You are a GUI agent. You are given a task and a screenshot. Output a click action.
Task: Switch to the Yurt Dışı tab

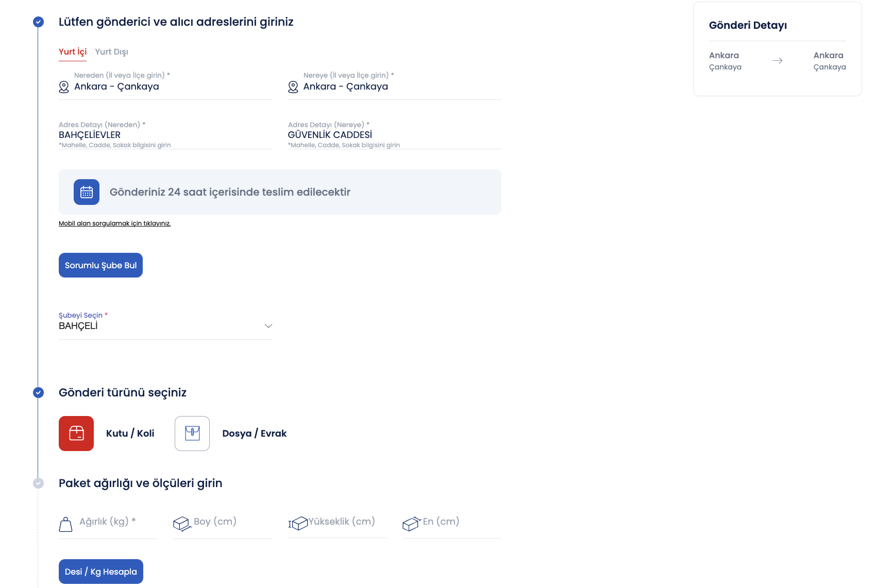point(111,51)
